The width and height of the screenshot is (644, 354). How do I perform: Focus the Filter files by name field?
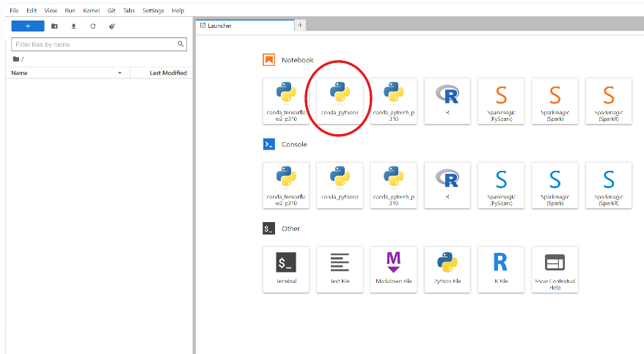[x=99, y=44]
